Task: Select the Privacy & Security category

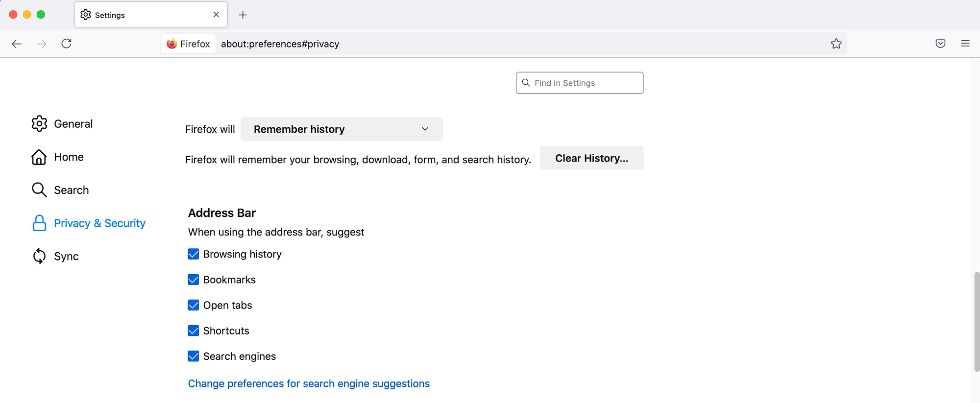Action: coord(89,223)
